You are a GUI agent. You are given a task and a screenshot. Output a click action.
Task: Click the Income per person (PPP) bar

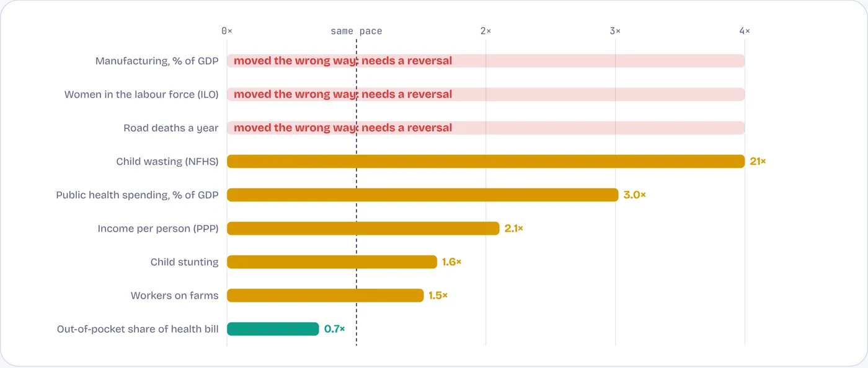[x=363, y=228]
